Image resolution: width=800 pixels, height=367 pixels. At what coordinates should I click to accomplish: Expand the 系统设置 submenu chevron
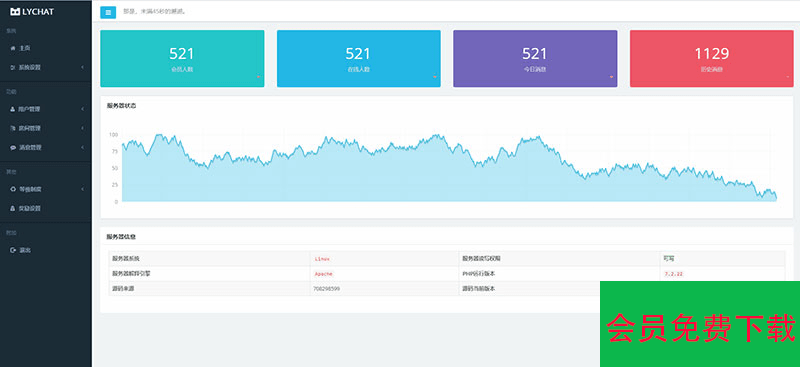83,67
